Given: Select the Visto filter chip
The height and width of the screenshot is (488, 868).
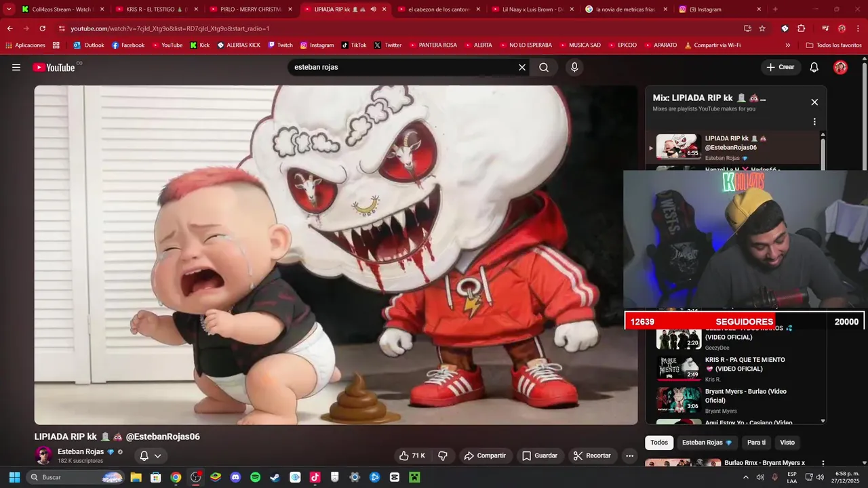Looking at the screenshot, I should coord(787,443).
